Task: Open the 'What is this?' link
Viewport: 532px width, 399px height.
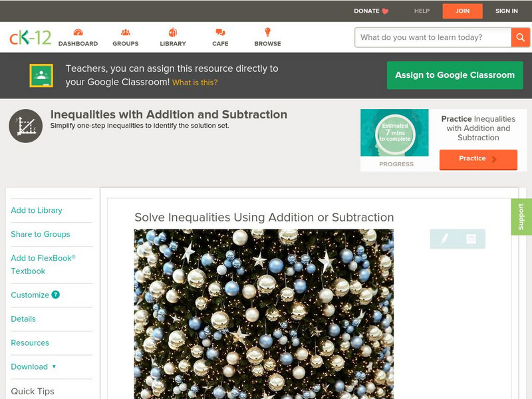Action: point(195,82)
